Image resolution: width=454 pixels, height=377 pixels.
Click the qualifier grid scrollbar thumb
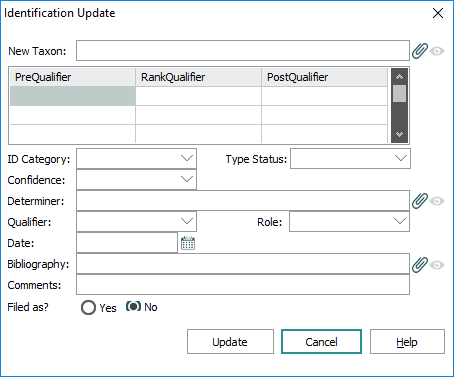point(399,93)
